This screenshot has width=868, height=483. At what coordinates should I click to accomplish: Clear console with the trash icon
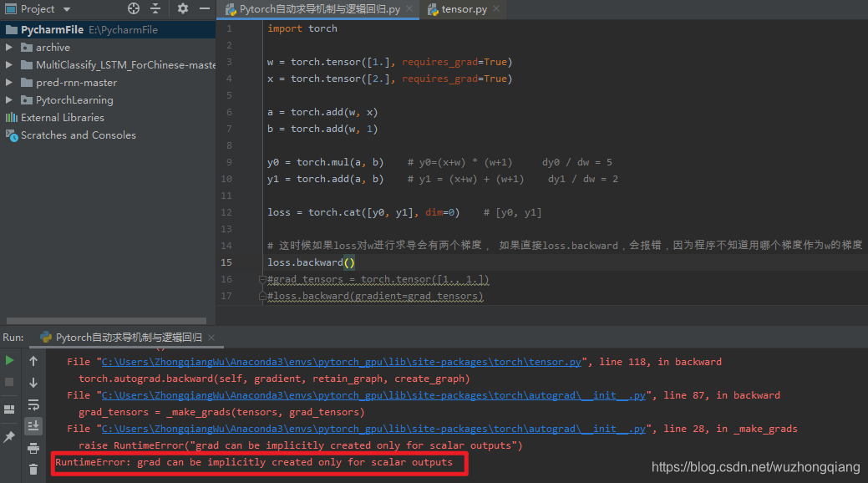(33, 469)
